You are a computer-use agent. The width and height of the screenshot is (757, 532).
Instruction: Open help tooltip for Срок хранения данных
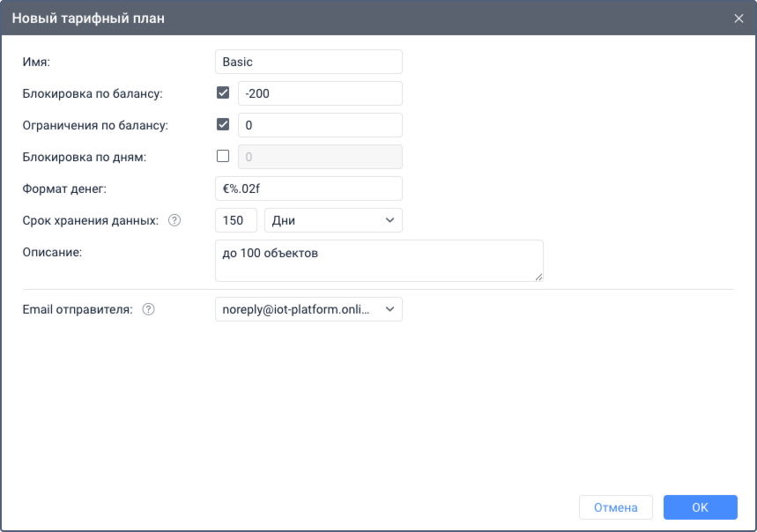[x=174, y=221]
